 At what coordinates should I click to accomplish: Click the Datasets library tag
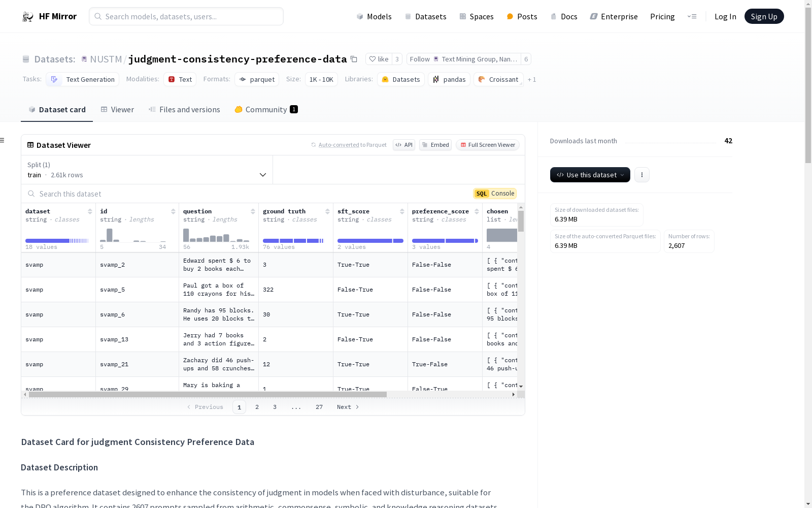pos(401,79)
